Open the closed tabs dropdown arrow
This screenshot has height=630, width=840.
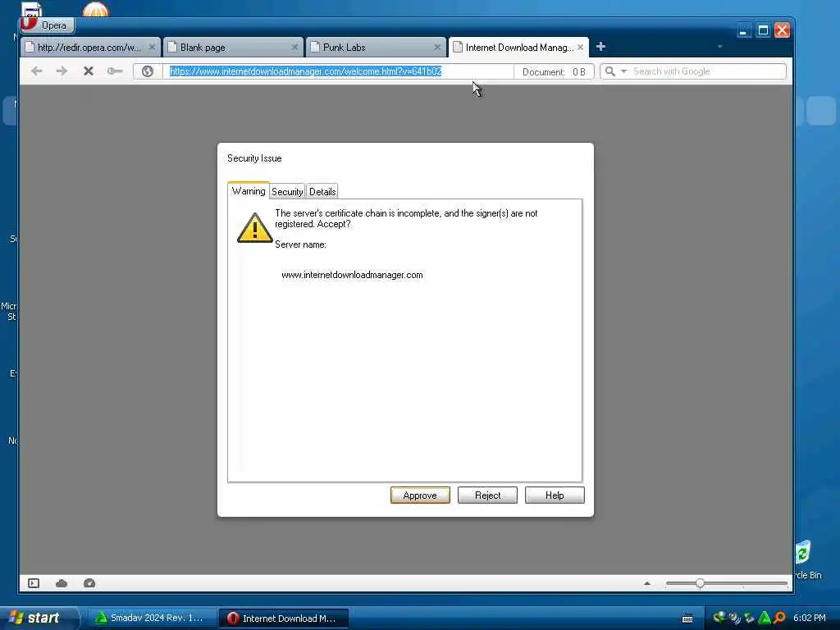(719, 47)
